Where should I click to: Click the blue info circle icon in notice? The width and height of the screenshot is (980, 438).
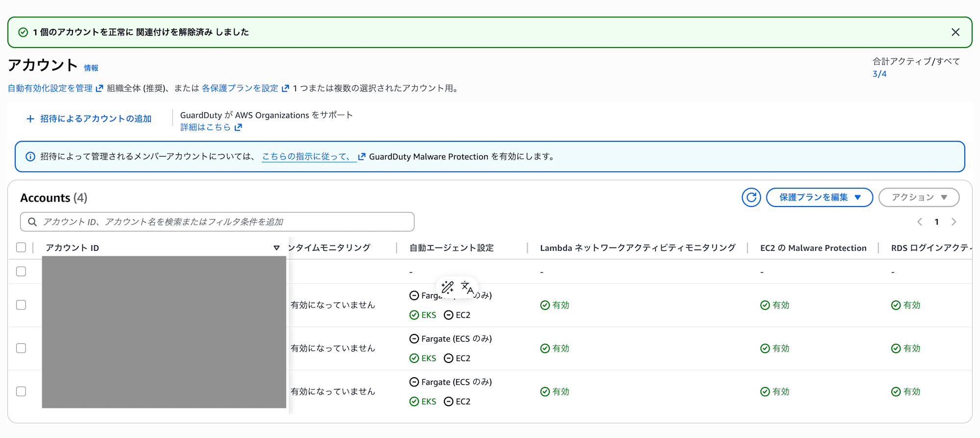(30, 156)
